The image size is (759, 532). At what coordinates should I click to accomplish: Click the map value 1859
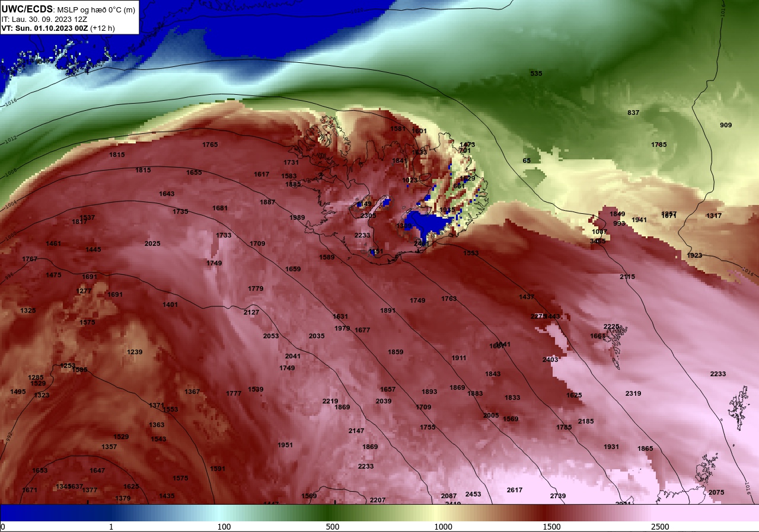click(x=396, y=352)
